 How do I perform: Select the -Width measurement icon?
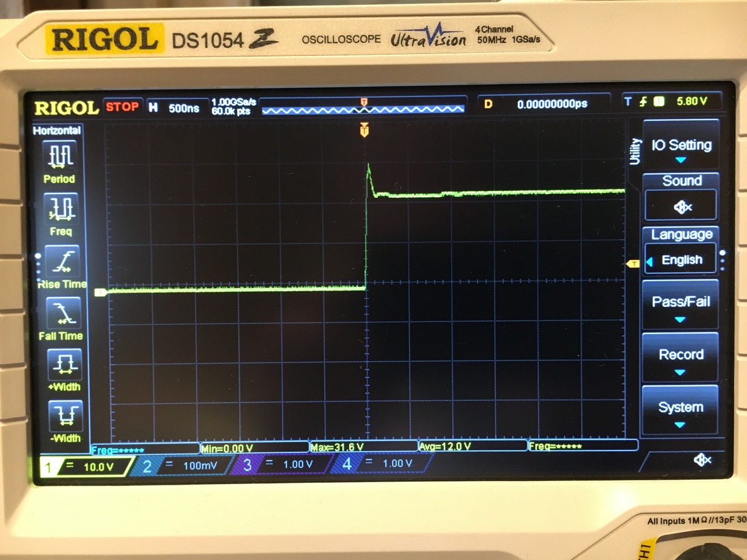[x=65, y=416]
